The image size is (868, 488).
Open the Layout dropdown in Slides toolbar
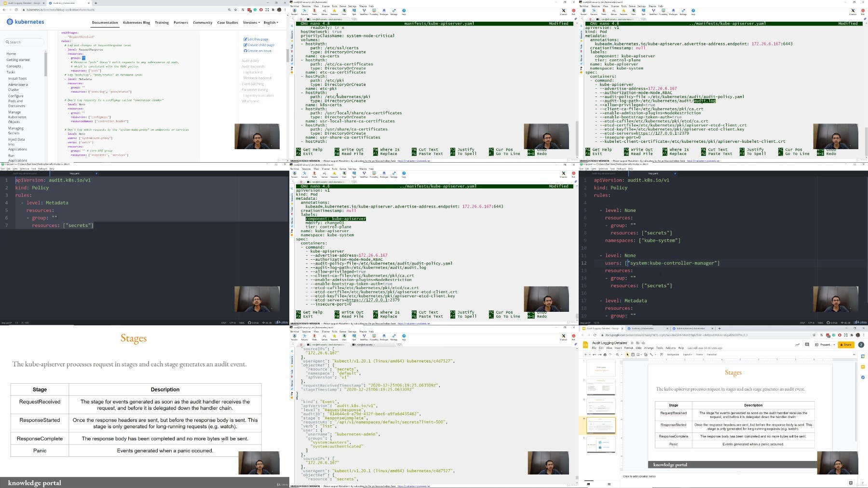tap(688, 354)
